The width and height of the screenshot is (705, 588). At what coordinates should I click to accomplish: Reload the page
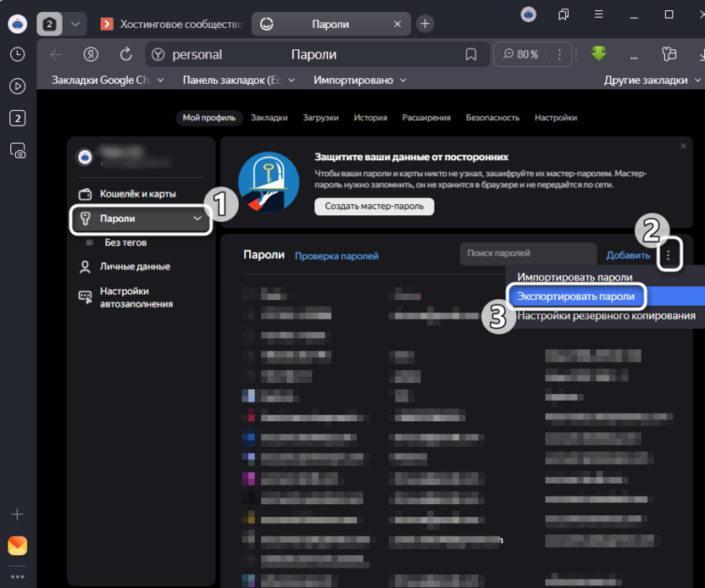coord(126,54)
